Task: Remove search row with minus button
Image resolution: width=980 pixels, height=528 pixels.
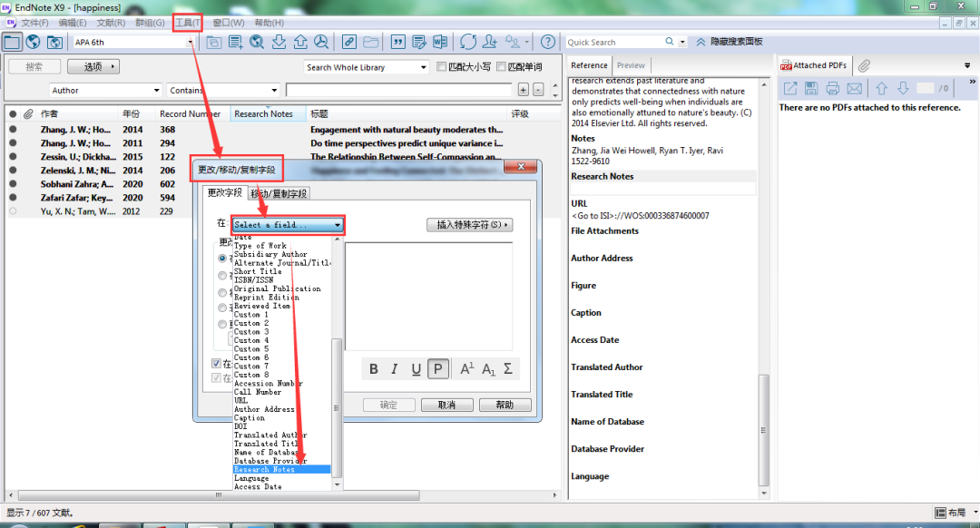Action: tap(538, 90)
